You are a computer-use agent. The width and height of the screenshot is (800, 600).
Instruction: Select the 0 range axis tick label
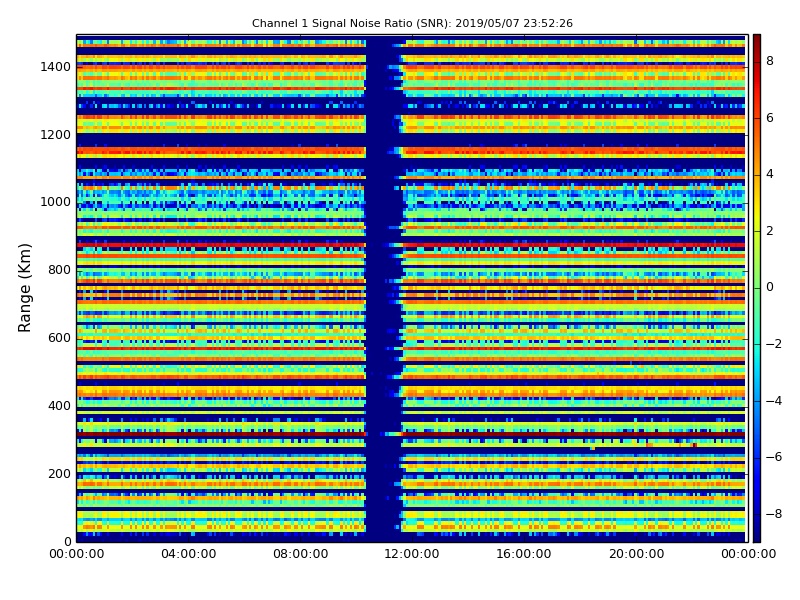pyautogui.click(x=67, y=541)
